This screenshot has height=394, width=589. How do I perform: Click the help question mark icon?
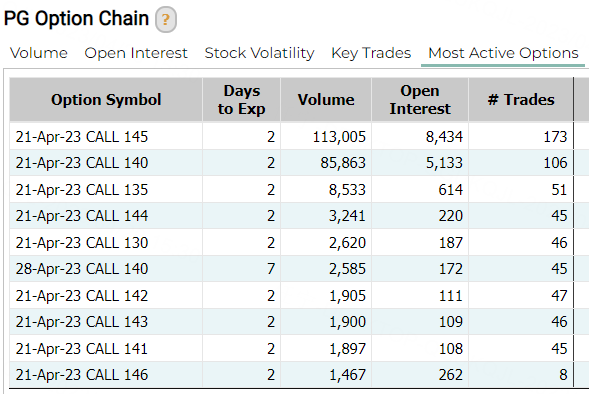click(166, 19)
